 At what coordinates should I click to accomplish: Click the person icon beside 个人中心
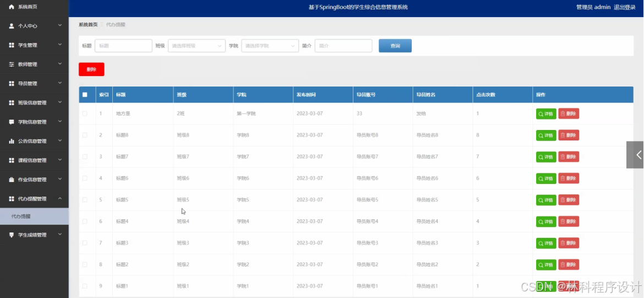pos(12,26)
